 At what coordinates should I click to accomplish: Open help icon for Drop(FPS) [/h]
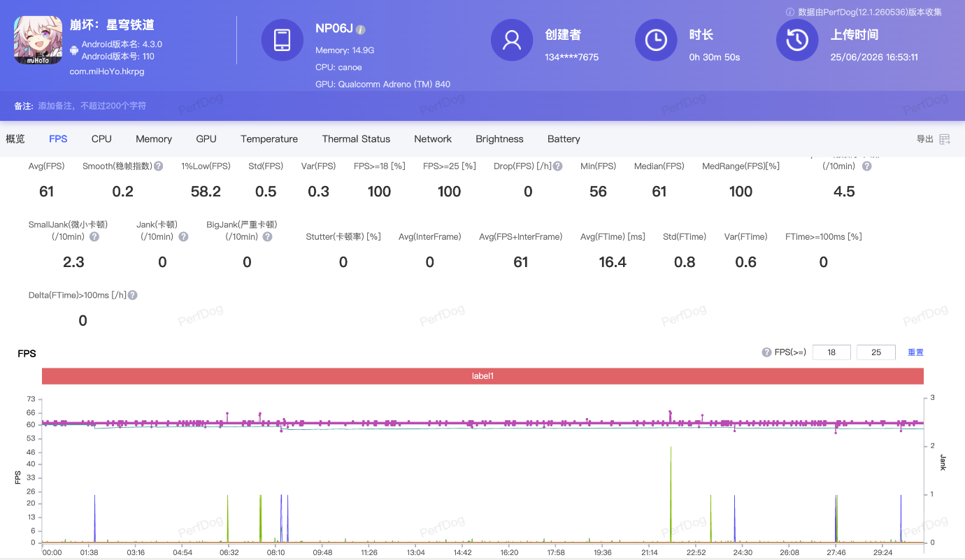558,166
